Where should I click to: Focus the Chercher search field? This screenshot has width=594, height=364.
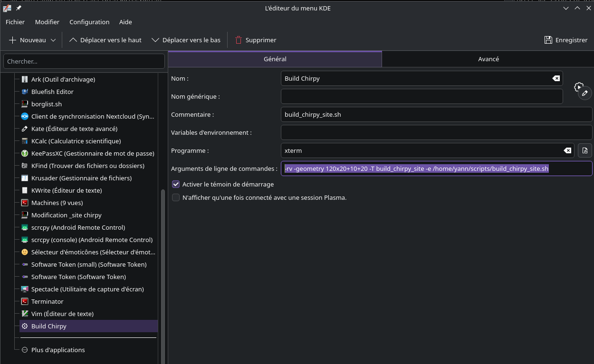pyautogui.click(x=84, y=61)
